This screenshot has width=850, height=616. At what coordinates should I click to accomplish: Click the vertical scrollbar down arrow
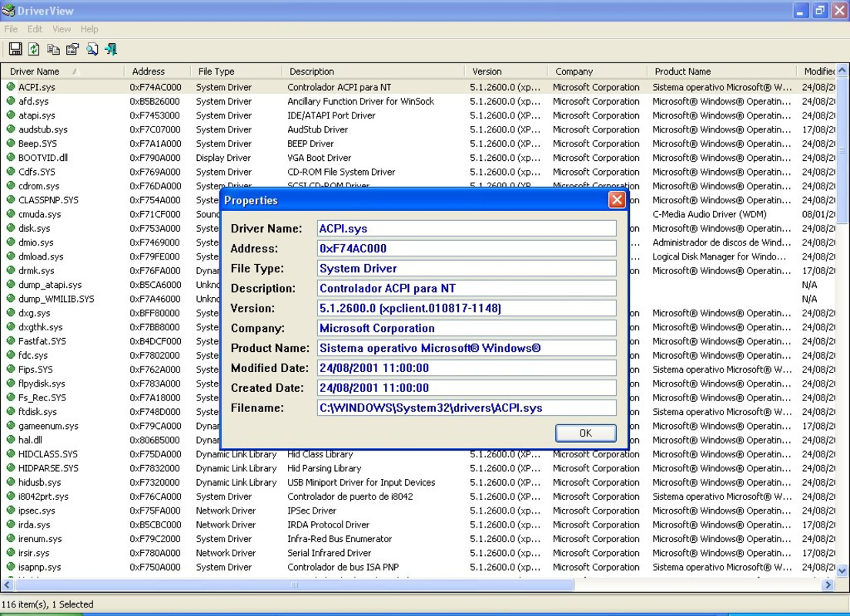(x=842, y=571)
